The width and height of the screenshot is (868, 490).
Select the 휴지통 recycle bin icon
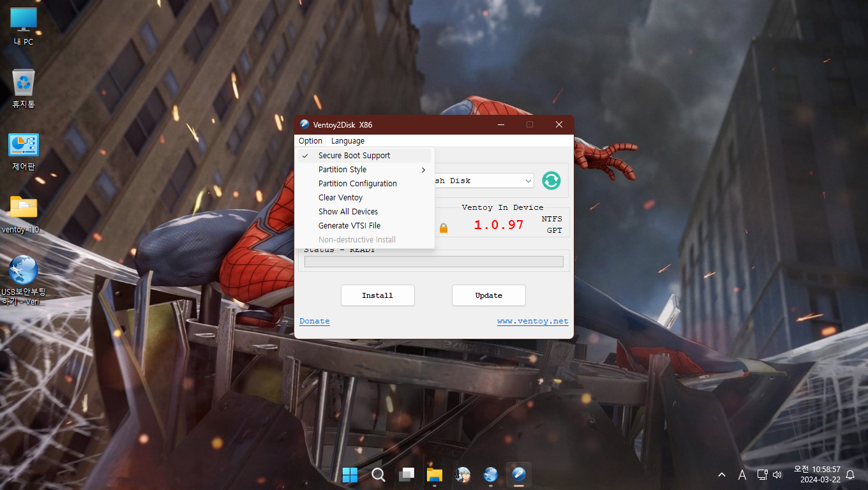coord(24,89)
